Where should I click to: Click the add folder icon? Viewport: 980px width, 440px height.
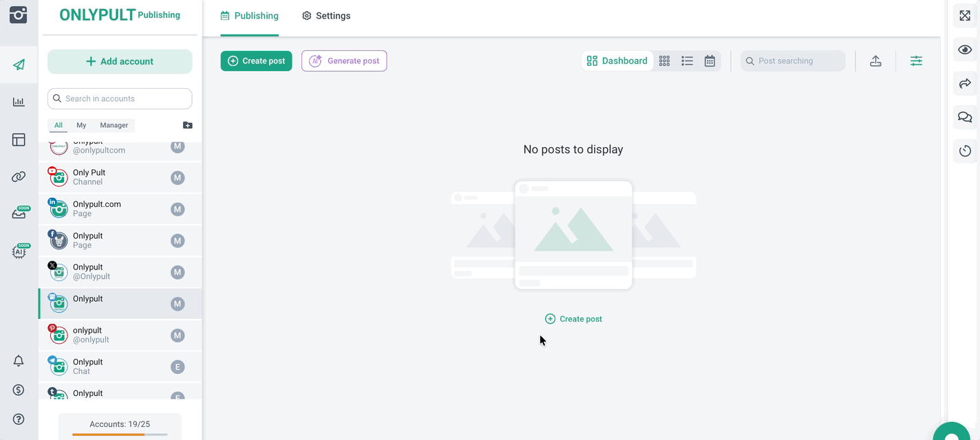click(187, 125)
